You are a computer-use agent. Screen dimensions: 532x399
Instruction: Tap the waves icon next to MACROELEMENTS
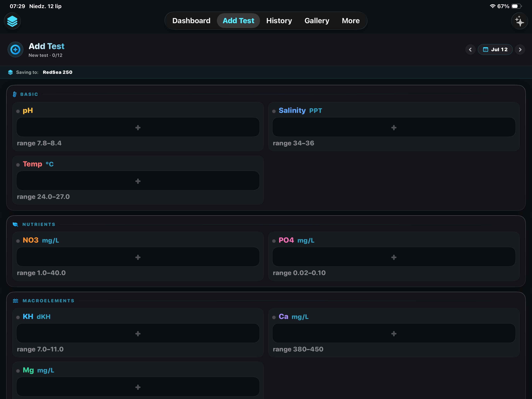pyautogui.click(x=16, y=301)
